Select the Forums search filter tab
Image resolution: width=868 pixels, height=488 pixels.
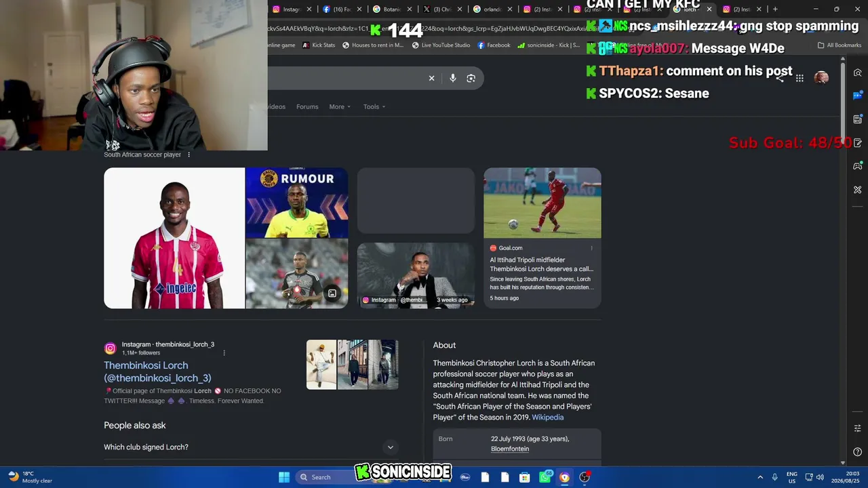(x=307, y=106)
